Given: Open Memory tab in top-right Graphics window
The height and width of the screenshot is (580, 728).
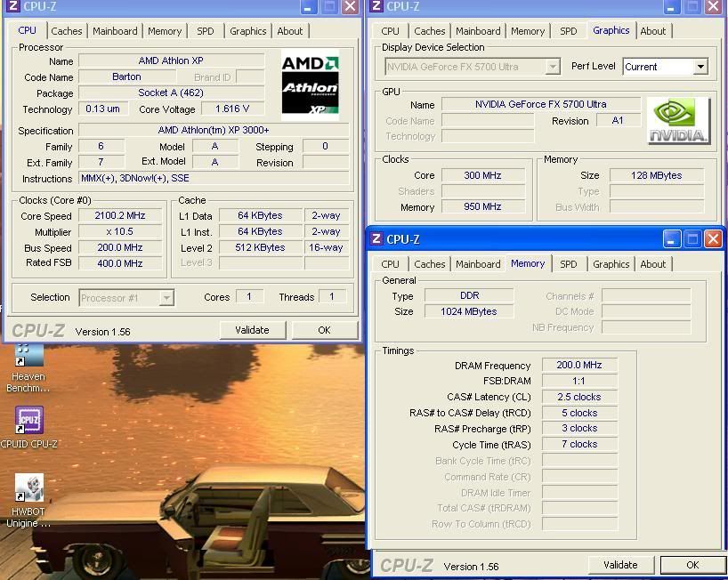Looking at the screenshot, I should pyautogui.click(x=528, y=31).
